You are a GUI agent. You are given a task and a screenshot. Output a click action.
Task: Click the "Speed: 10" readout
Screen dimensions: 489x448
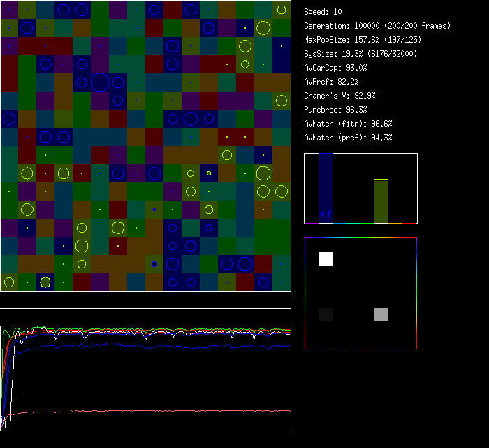(323, 12)
